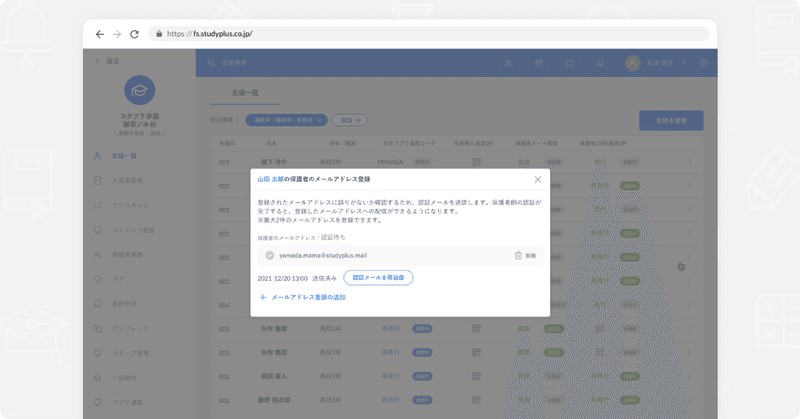Click the スタッフ管理 icon in the sidebar

[97, 353]
